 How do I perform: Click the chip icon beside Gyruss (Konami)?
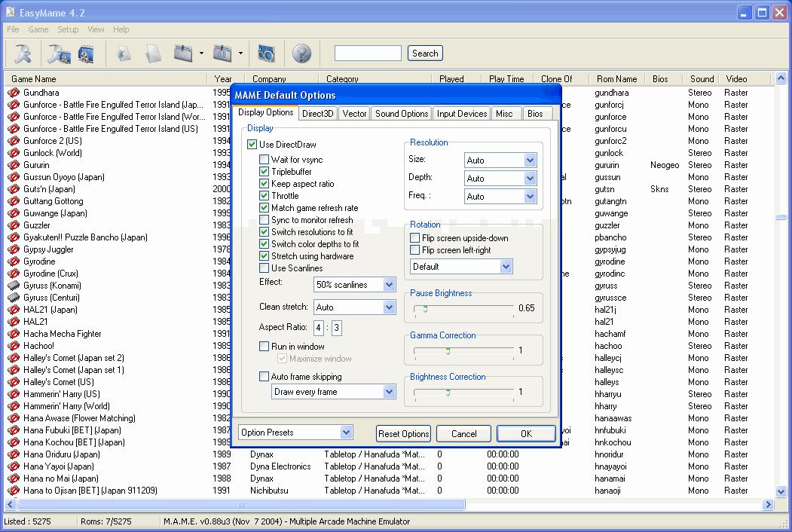(x=14, y=286)
